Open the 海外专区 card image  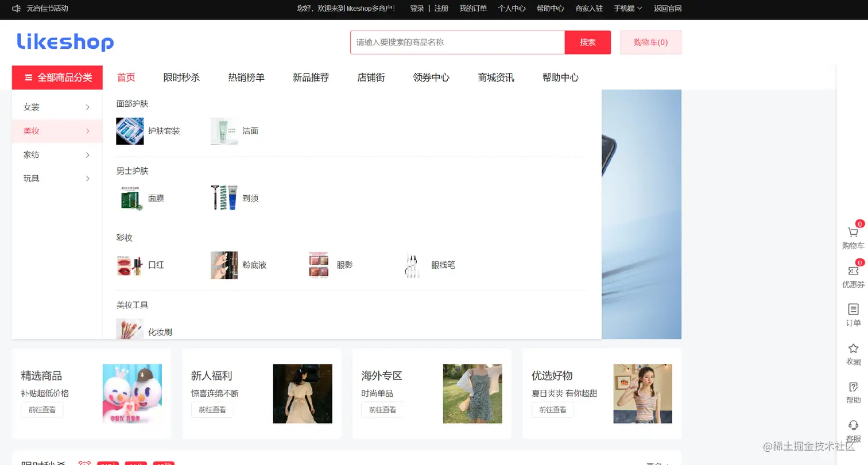point(472,394)
